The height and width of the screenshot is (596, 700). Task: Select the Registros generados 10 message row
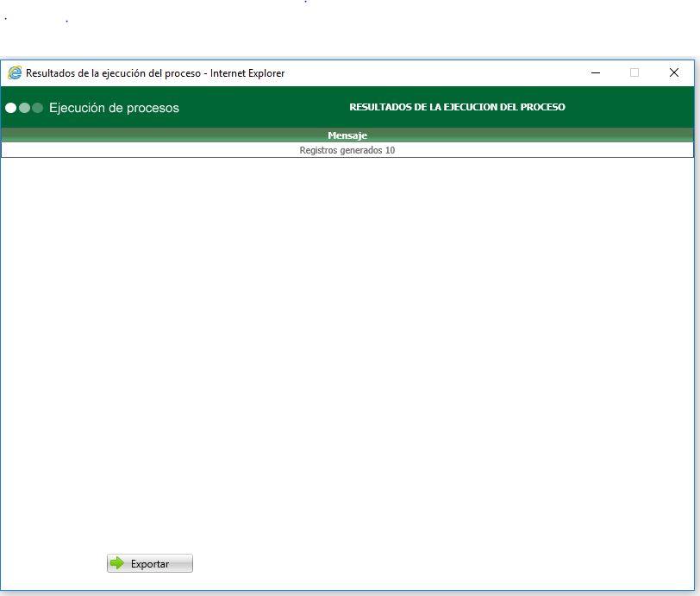[x=346, y=149]
